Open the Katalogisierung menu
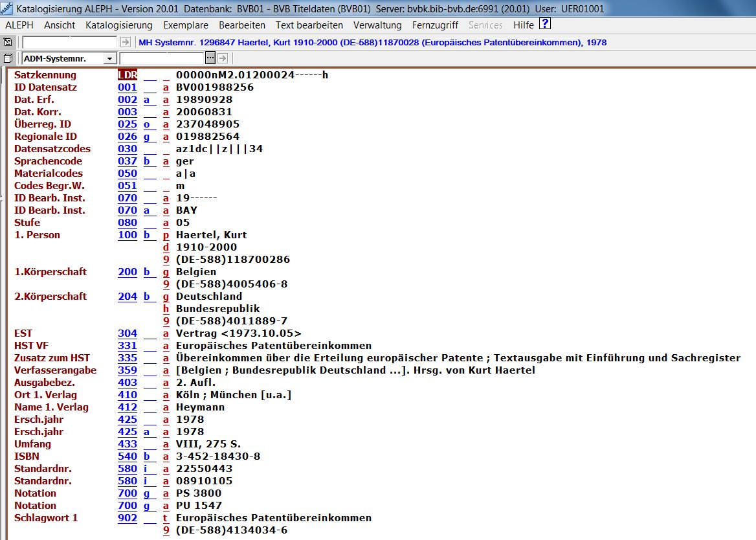 point(119,25)
